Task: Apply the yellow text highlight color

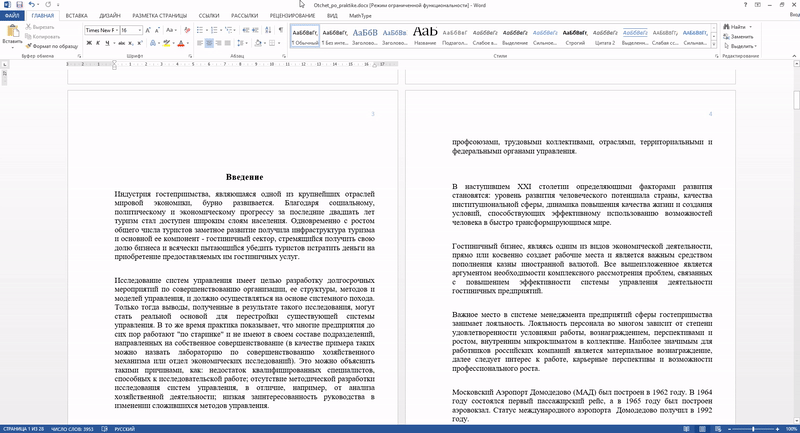Action: [x=166, y=43]
